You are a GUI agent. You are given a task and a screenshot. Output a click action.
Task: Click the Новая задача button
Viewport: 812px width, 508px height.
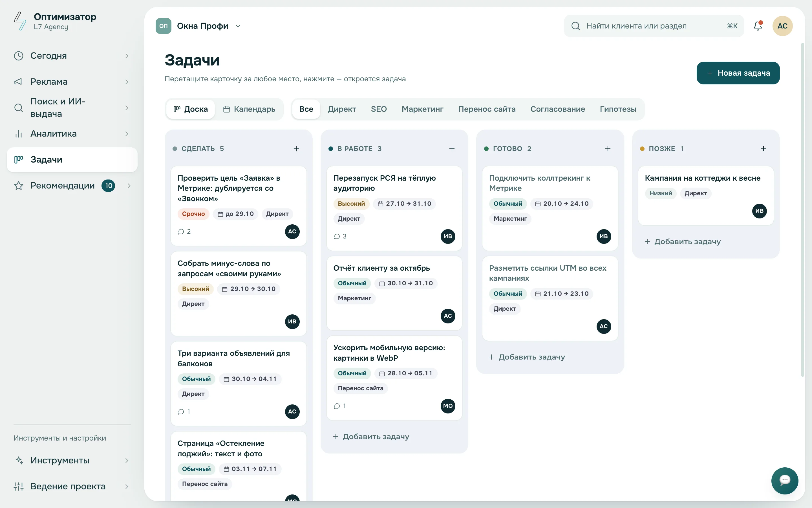(x=738, y=73)
